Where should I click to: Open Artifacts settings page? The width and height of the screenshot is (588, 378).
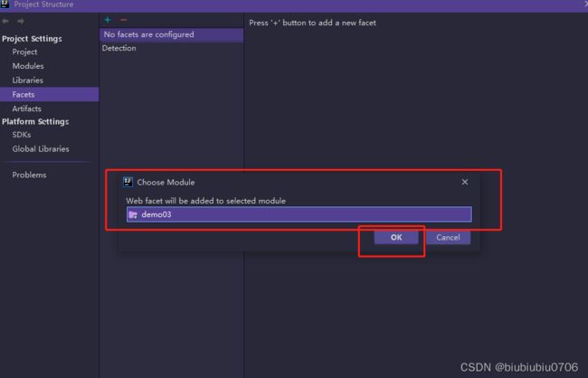tap(26, 109)
